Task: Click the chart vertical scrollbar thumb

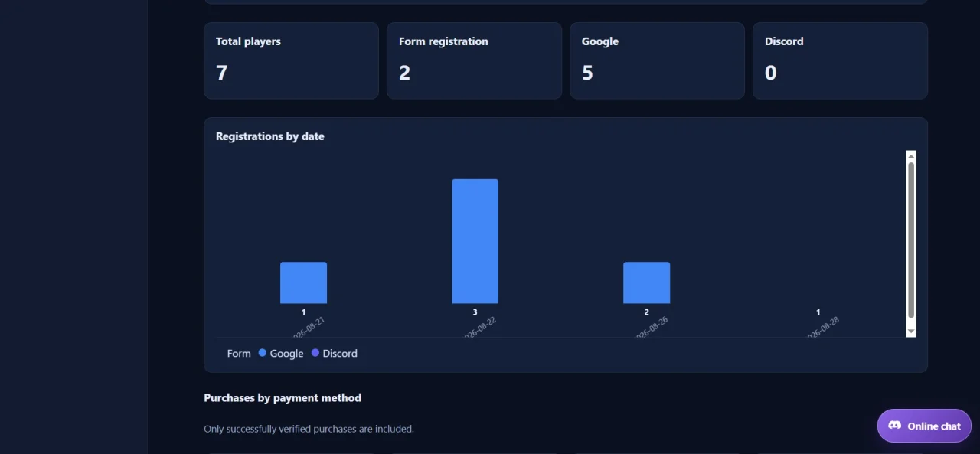Action: point(911,240)
